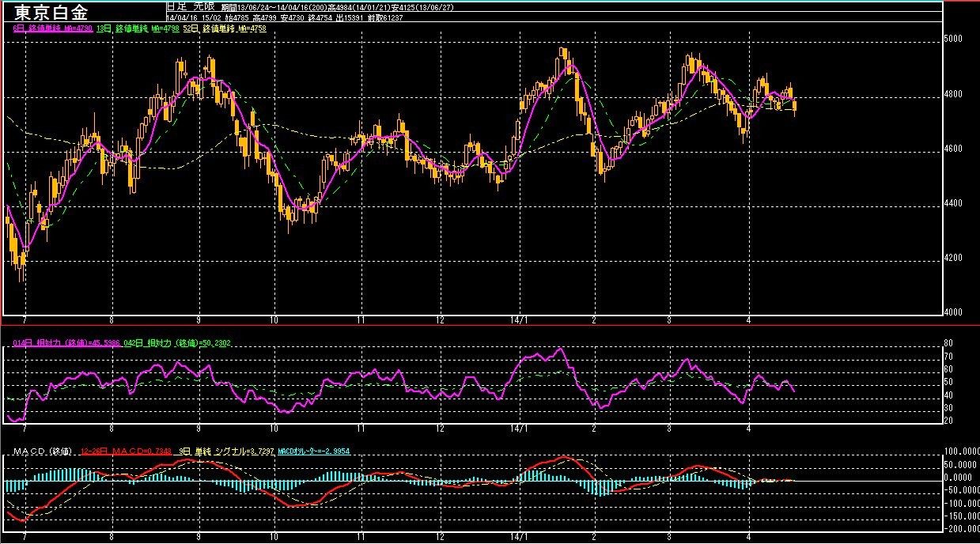980x544 pixels.
Task: Select the 52日 終値単純 MA=4758 legend
Action: (x=225, y=28)
